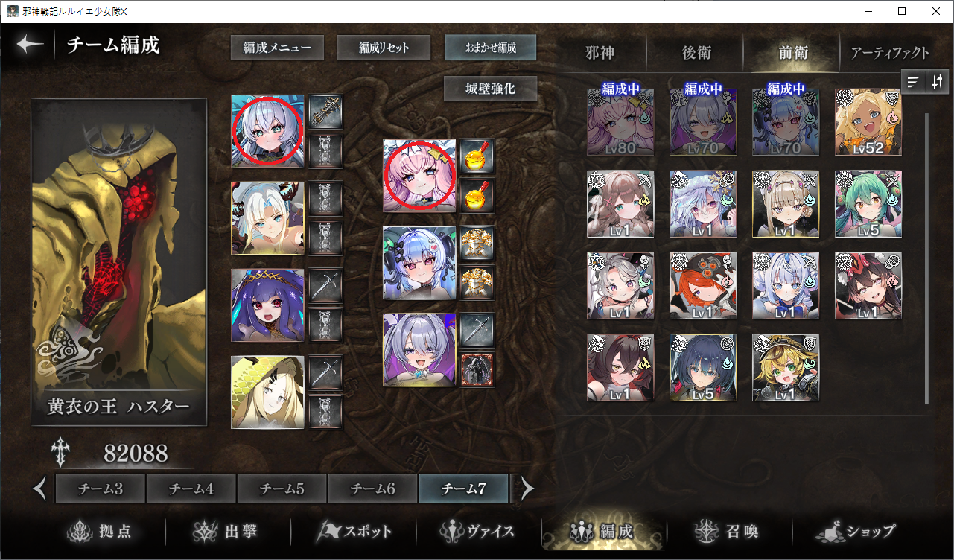The width and height of the screenshot is (954, 560).
Task: Show previous teams with the left arrow
Action: click(41, 489)
